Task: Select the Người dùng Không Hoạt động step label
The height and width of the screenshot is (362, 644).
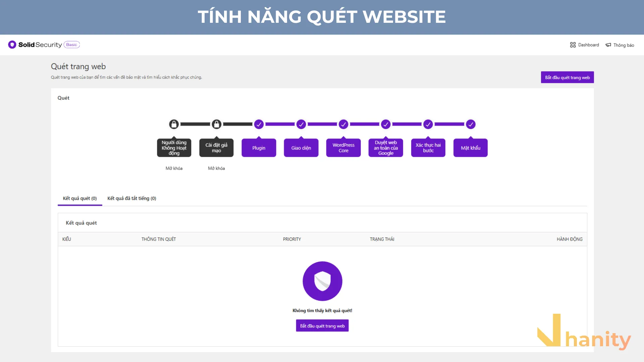Action: tap(174, 148)
